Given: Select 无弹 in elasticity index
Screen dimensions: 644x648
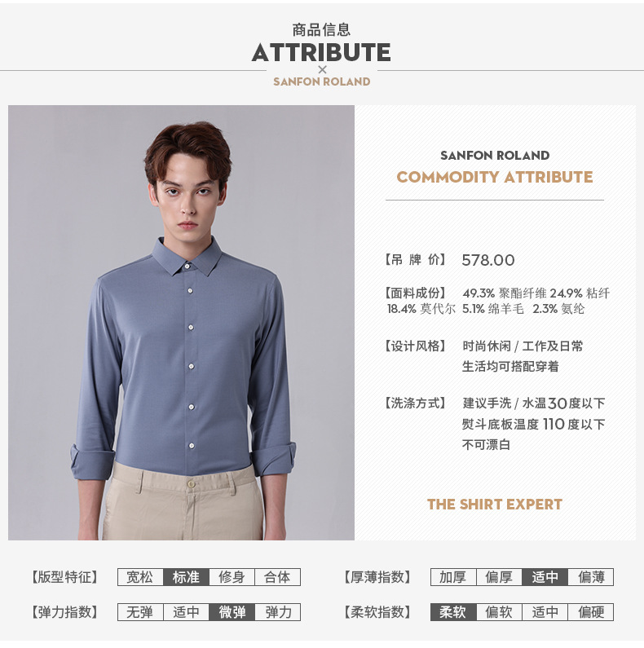Looking at the screenshot, I should 140,612.
